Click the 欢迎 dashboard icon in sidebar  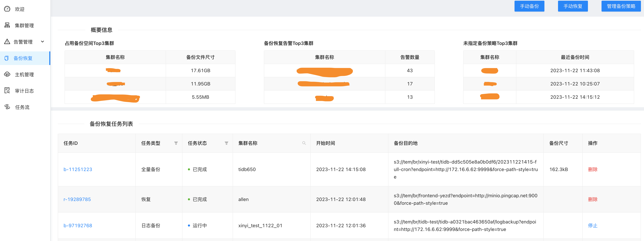pyautogui.click(x=7, y=9)
